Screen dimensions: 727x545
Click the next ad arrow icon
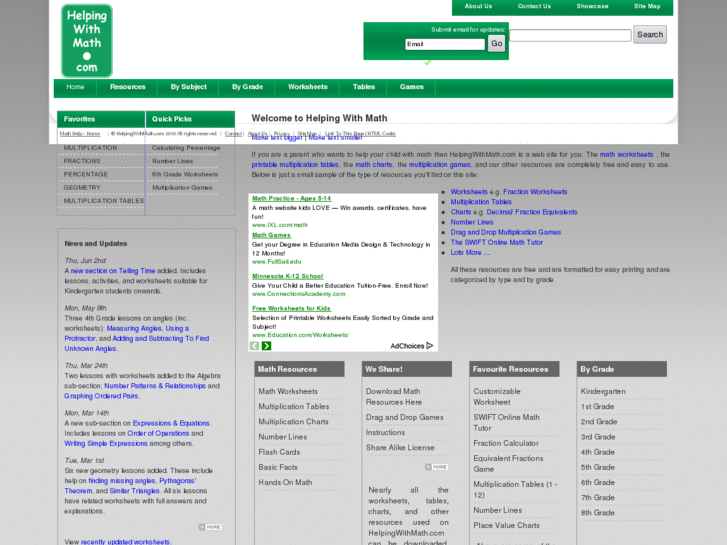tap(267, 346)
